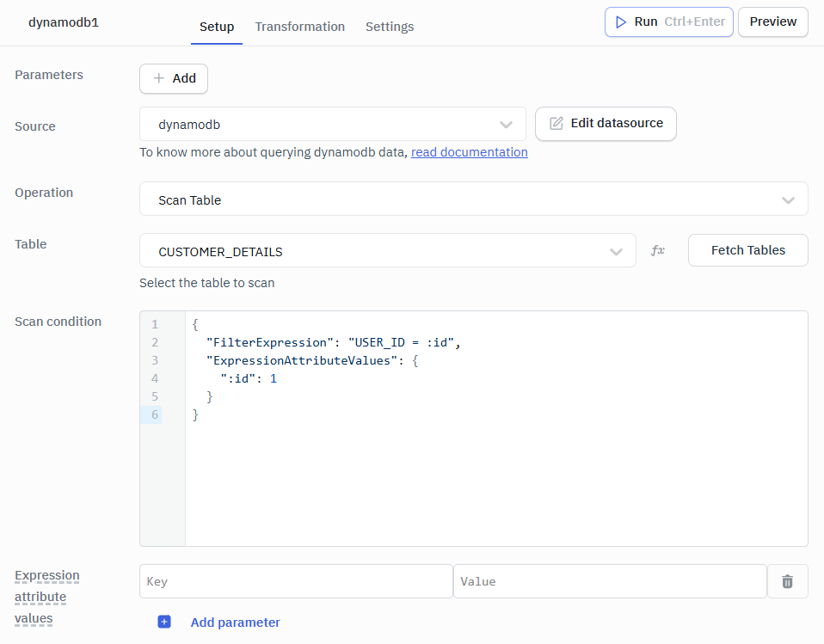Click the ":id": 1 line in the editor
The image size is (824, 644).
(x=249, y=378)
